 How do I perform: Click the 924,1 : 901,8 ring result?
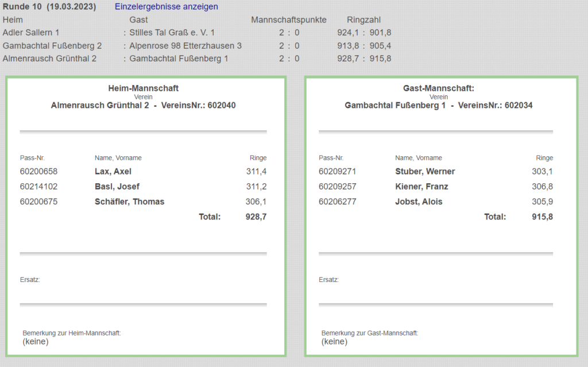(364, 33)
